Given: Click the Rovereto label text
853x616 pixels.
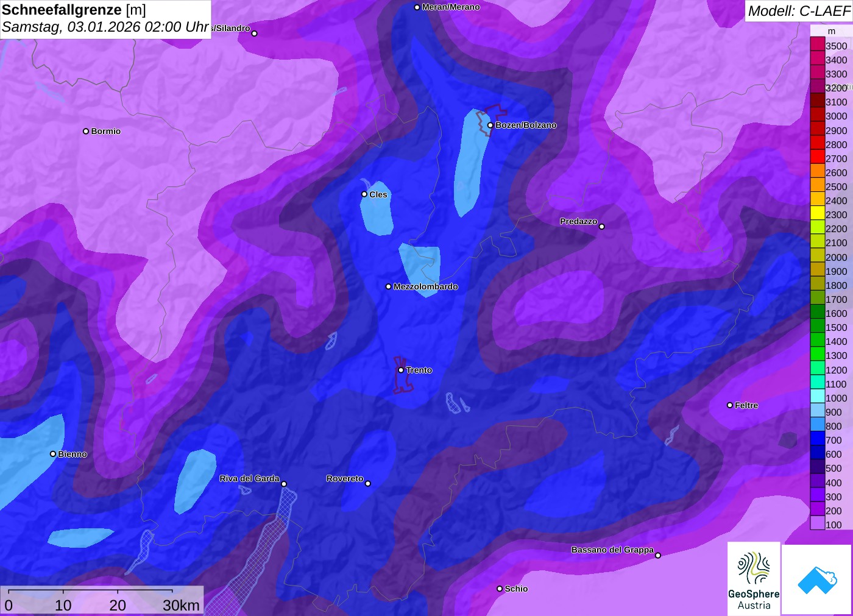Looking at the screenshot, I should pyautogui.click(x=344, y=478).
